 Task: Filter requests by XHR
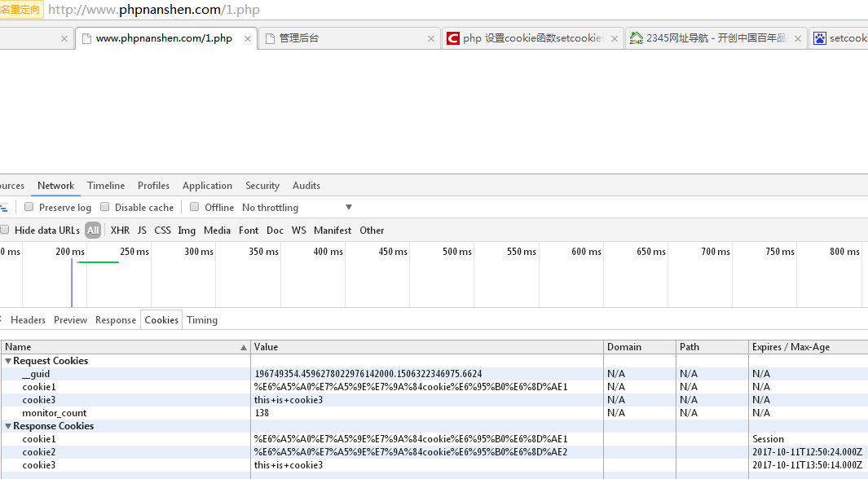(120, 230)
